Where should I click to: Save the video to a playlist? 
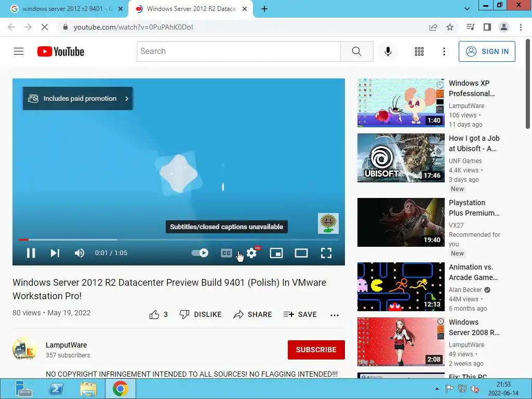[300, 314]
